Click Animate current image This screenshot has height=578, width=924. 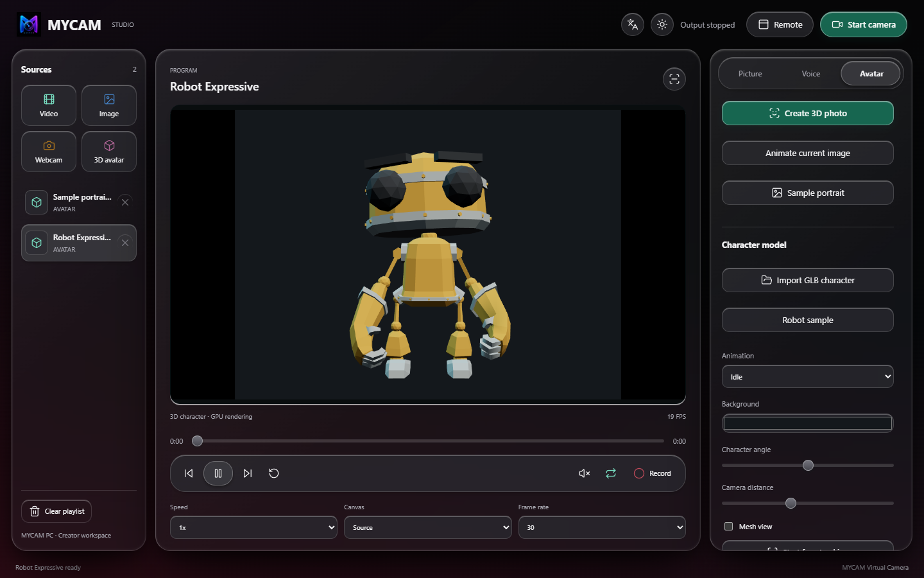808,153
